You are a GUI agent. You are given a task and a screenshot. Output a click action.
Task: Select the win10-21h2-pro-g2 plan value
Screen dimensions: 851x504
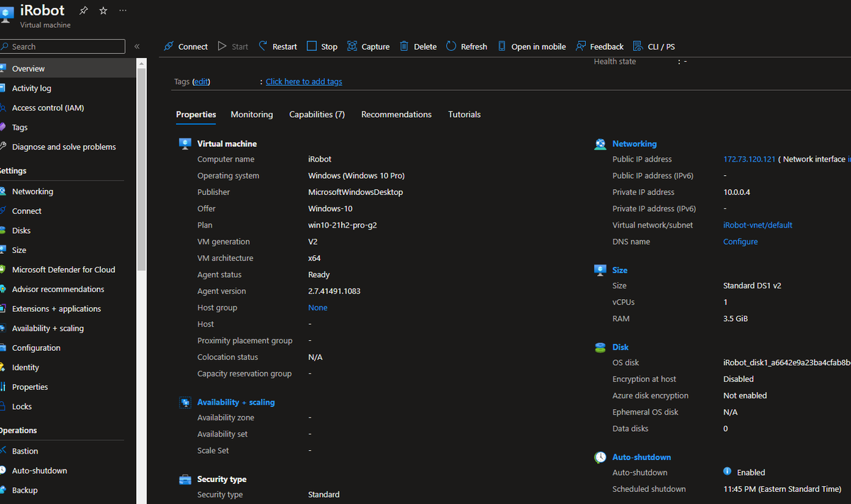click(341, 225)
